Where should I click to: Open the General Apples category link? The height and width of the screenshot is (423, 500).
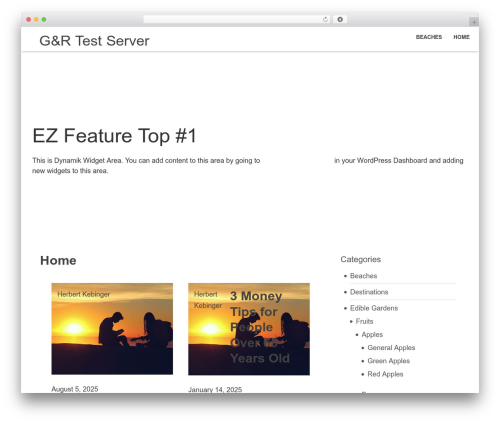pyautogui.click(x=391, y=348)
